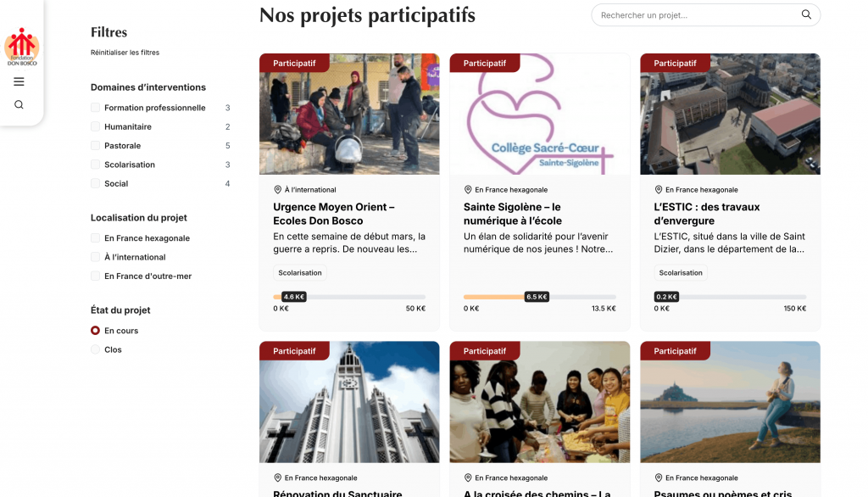Select the En cours radio button

tap(95, 330)
